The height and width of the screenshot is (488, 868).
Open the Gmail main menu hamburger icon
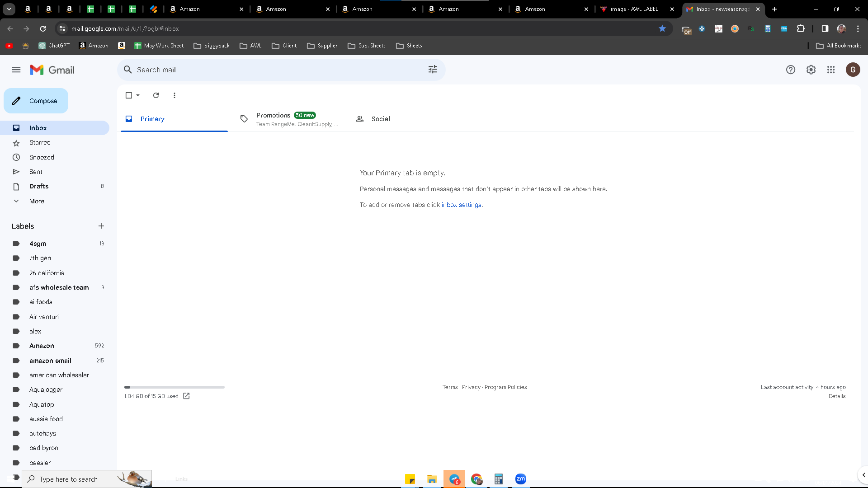click(16, 70)
